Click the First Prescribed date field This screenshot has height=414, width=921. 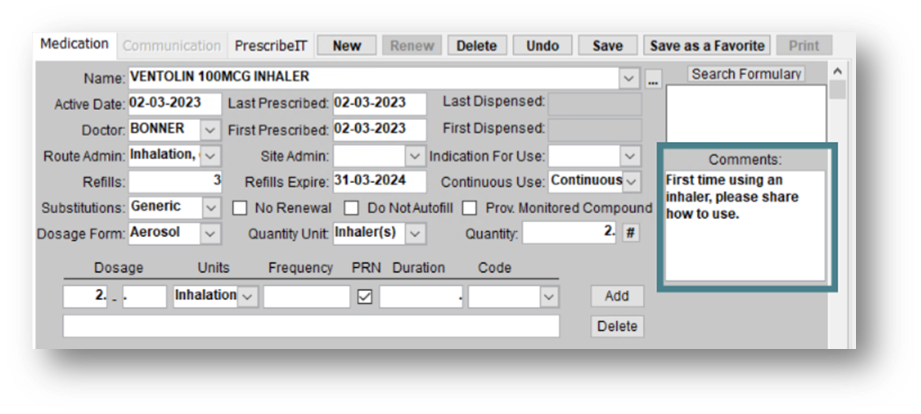click(x=379, y=130)
